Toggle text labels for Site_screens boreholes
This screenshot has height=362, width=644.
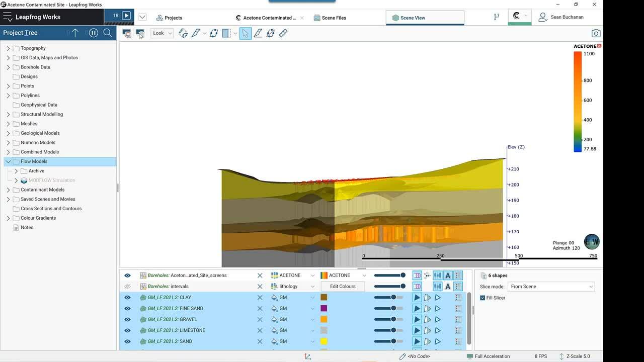click(448, 276)
